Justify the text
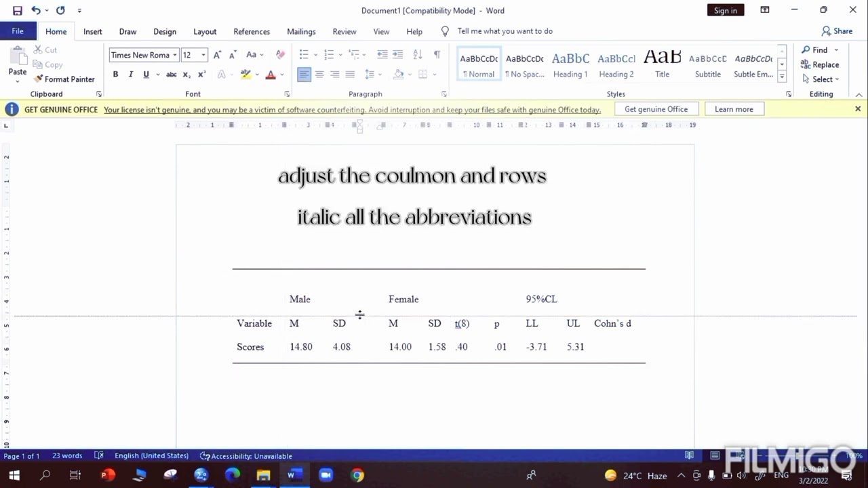 point(350,74)
